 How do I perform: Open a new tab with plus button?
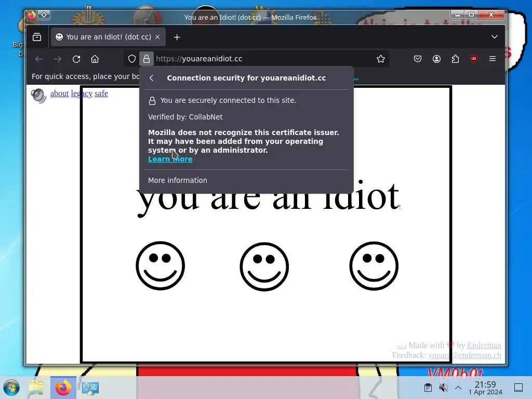177,37
